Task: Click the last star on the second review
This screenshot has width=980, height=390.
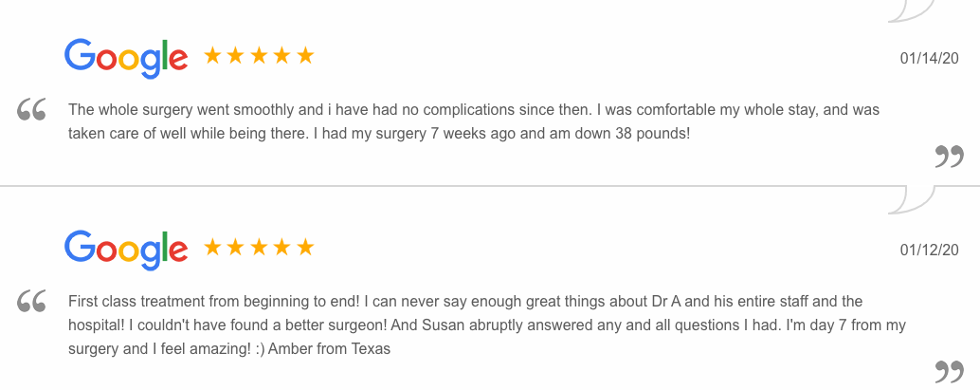Action: [x=305, y=248]
